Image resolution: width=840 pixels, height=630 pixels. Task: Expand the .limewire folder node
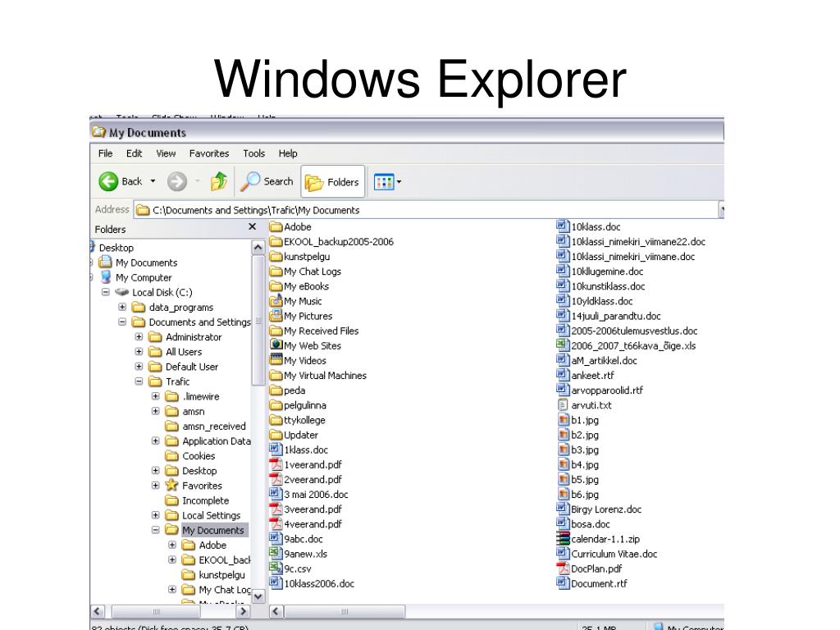click(x=155, y=396)
